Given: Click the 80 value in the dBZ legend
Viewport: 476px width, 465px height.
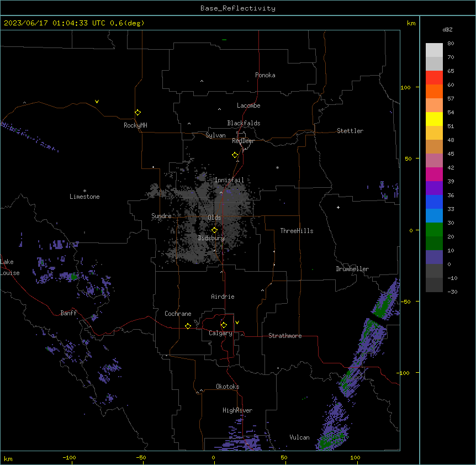Looking at the screenshot, I should tap(451, 44).
